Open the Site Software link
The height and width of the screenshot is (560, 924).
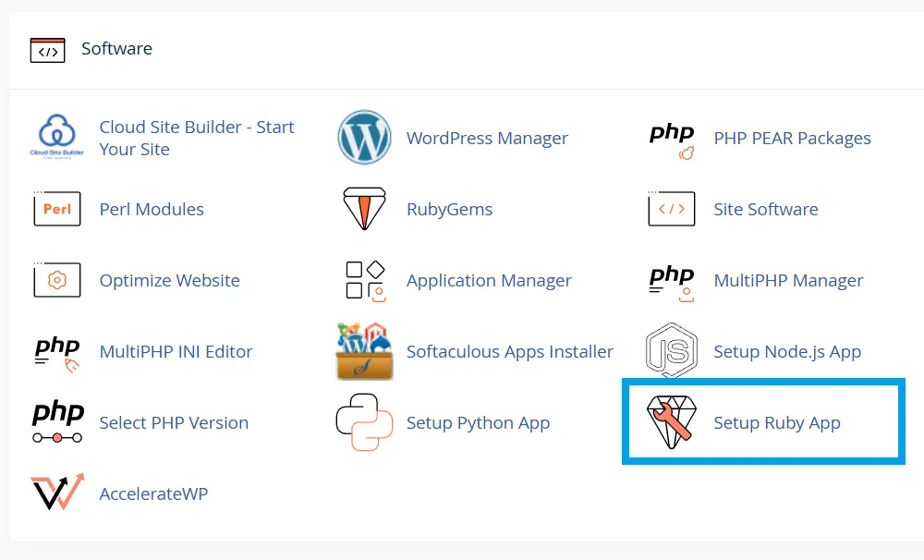765,209
